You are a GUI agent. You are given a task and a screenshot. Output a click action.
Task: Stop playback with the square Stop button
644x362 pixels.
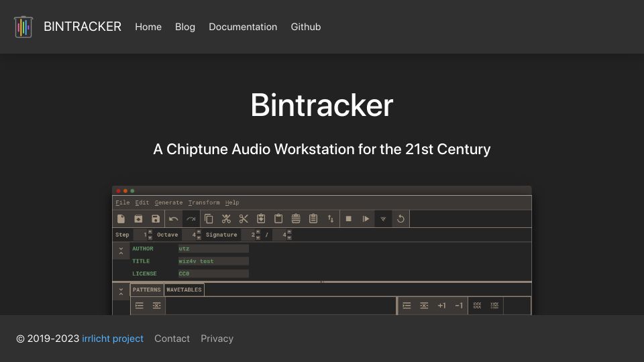tap(349, 219)
